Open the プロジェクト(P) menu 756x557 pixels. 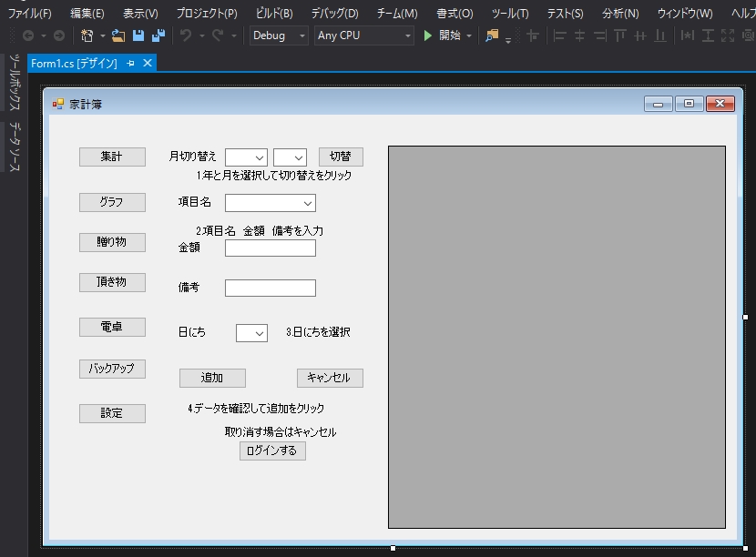(x=207, y=14)
